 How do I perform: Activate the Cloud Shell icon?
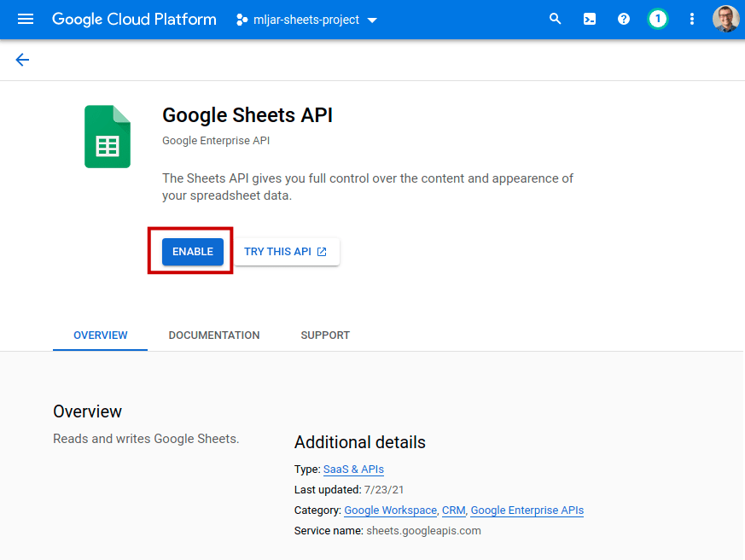pyautogui.click(x=589, y=18)
